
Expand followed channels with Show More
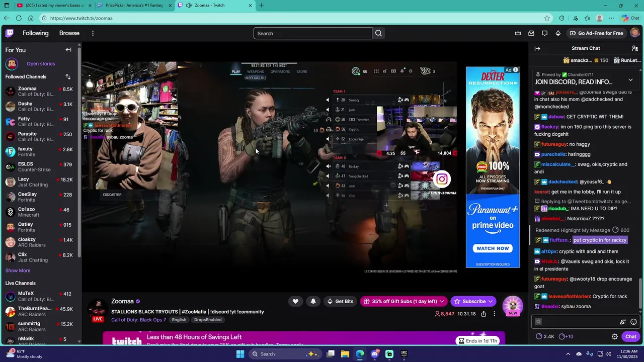(x=18, y=270)
